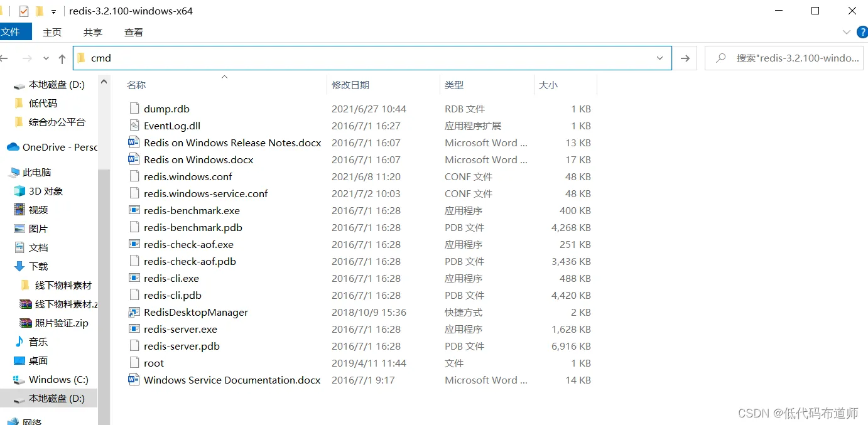Open 3D 对象 in navigation pane
Image resolution: width=868 pixels, height=425 pixels.
pyautogui.click(x=39, y=191)
